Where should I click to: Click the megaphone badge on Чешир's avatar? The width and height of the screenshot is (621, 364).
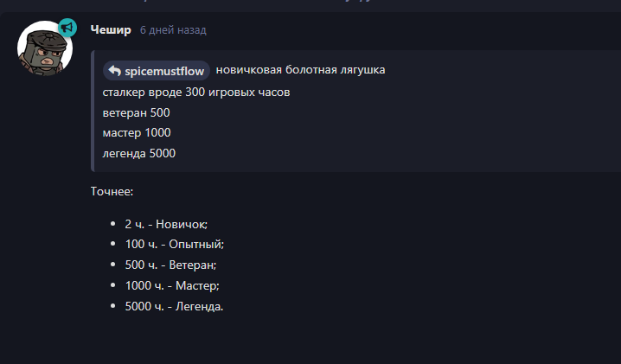point(67,28)
